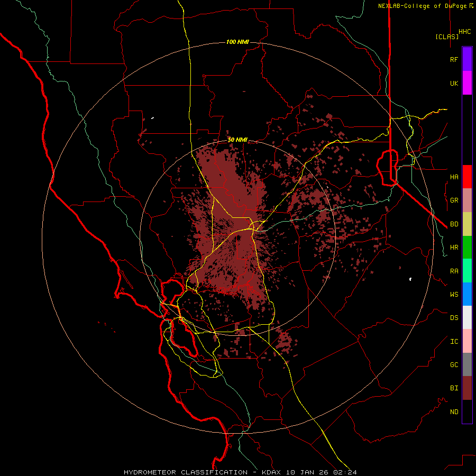Click the RF purple legend swatch

467,59
